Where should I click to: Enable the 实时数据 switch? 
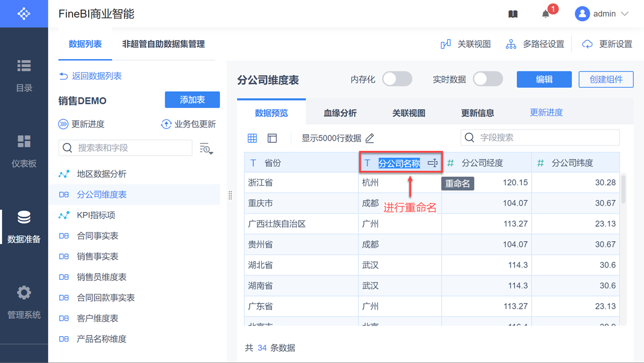488,79
